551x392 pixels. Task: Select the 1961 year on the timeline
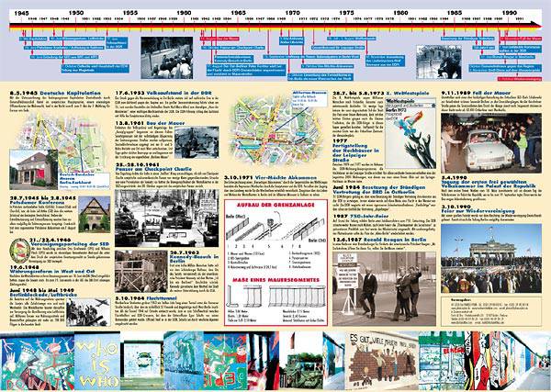(194, 17)
